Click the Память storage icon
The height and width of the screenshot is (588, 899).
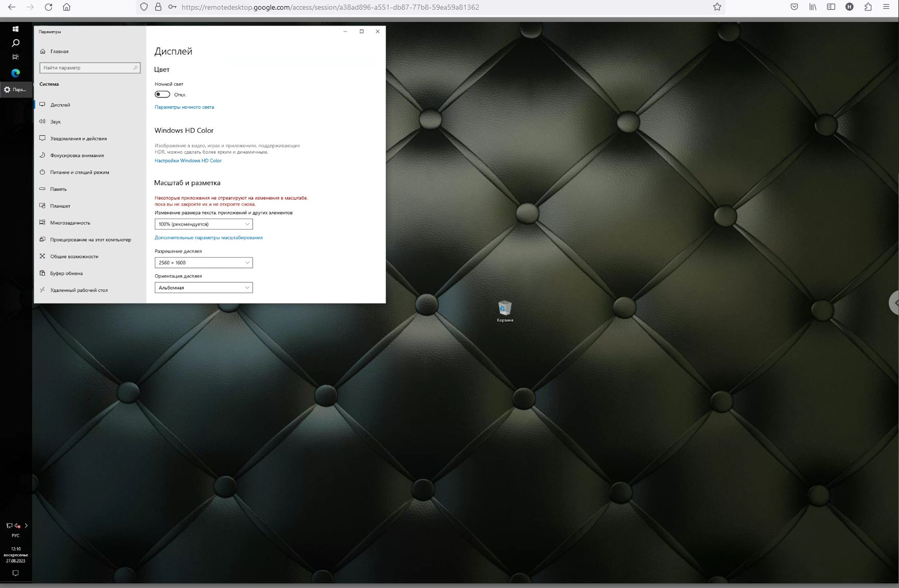(42, 189)
